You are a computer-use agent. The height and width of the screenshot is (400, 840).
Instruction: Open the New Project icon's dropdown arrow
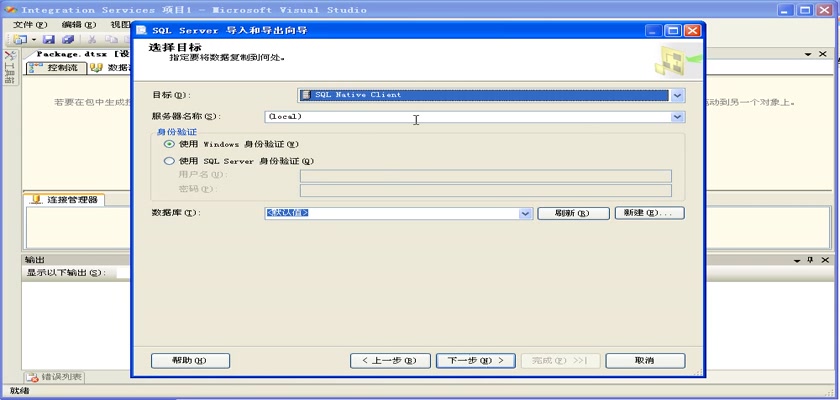coord(34,40)
